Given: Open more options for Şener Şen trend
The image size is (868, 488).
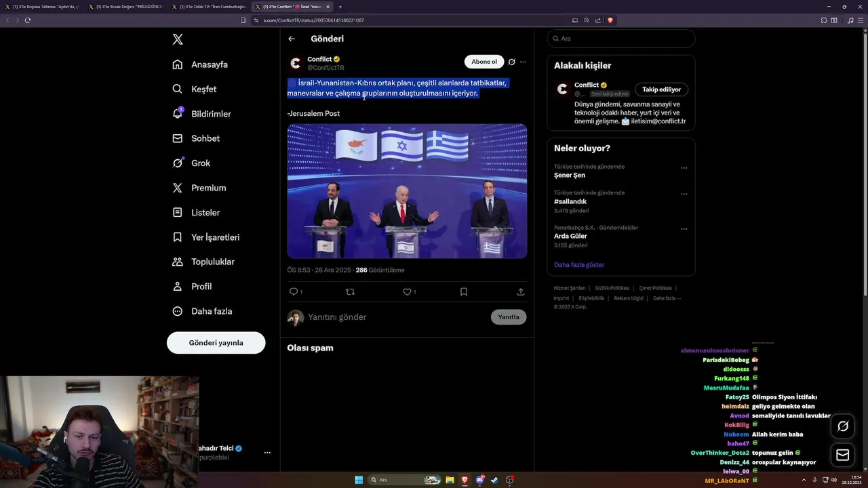Looking at the screenshot, I should tap(684, 167).
